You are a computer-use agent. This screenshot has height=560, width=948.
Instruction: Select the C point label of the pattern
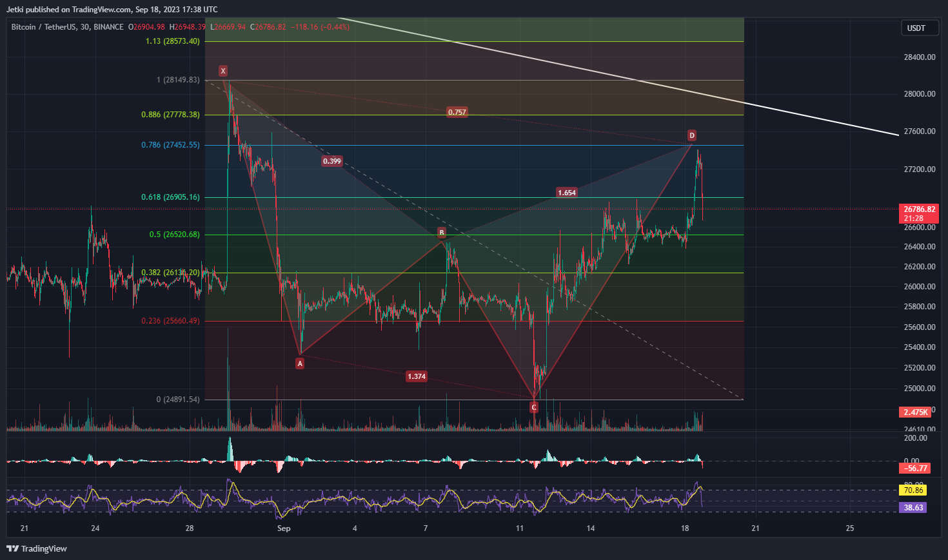(534, 407)
